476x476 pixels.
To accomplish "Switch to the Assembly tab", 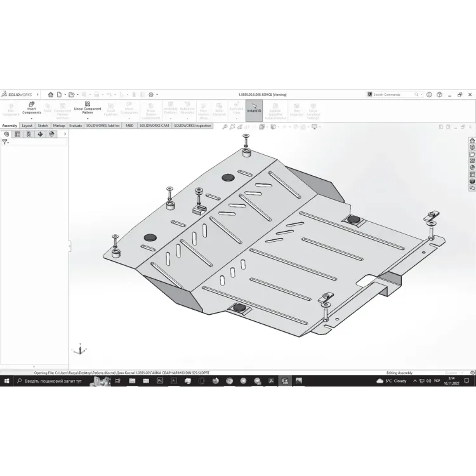I will point(10,126).
